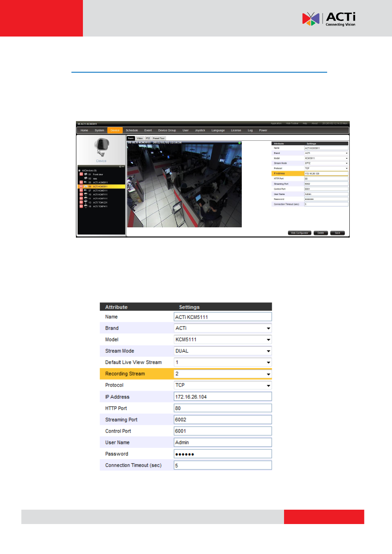
Task: Open the Device Group menu
Action: (167, 130)
